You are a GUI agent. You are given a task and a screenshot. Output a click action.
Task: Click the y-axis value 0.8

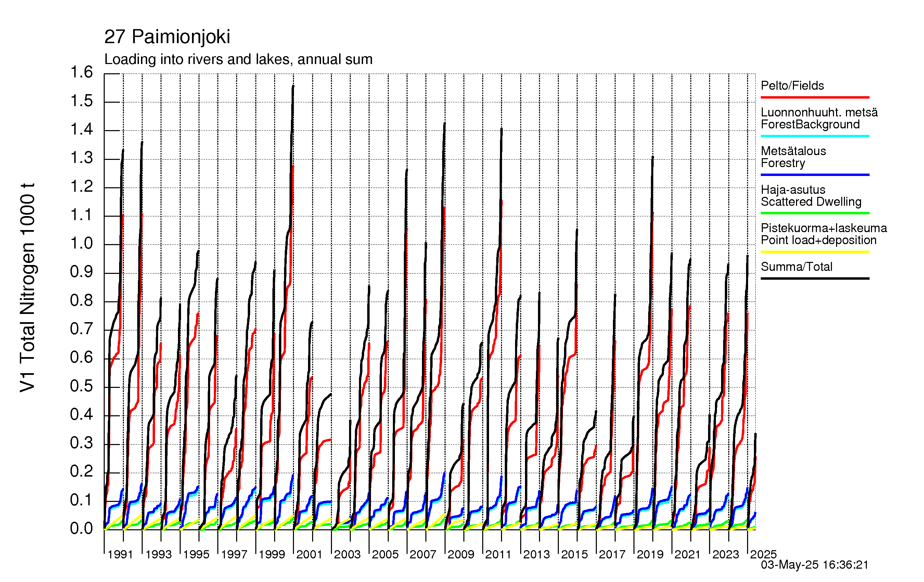coord(81,301)
